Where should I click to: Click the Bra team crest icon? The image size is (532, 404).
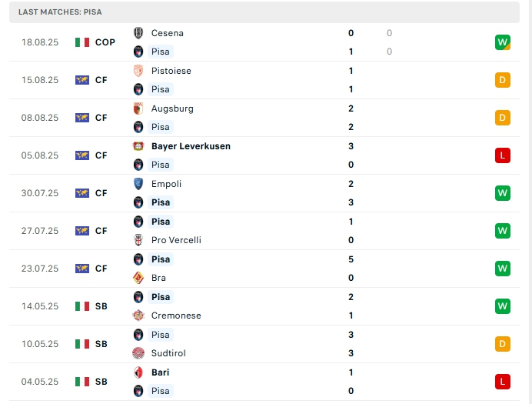(x=138, y=278)
